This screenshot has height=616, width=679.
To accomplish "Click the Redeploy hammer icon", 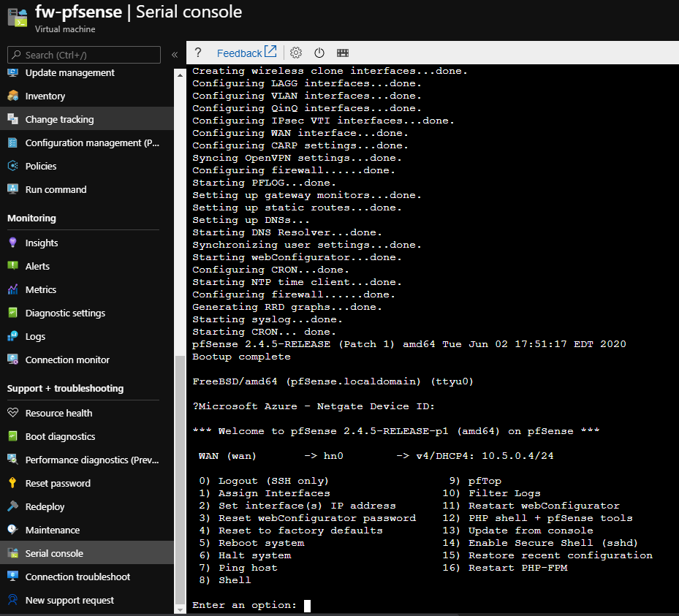I will point(12,506).
